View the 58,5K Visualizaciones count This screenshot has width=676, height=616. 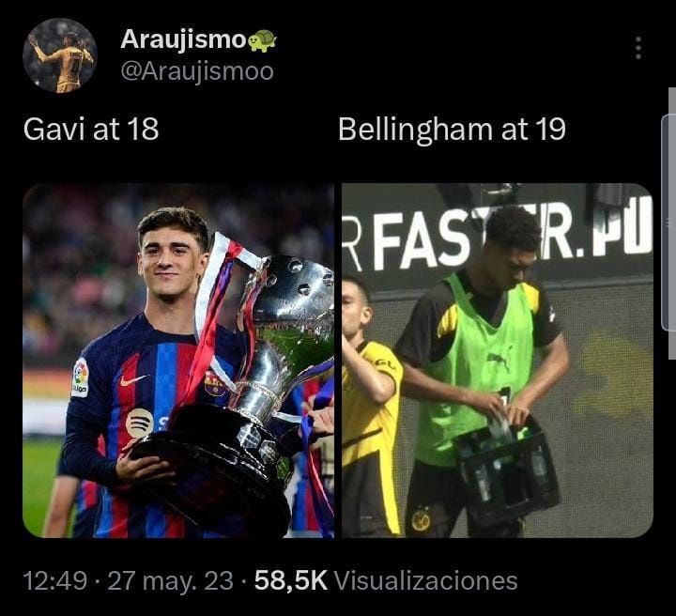pos(386,580)
